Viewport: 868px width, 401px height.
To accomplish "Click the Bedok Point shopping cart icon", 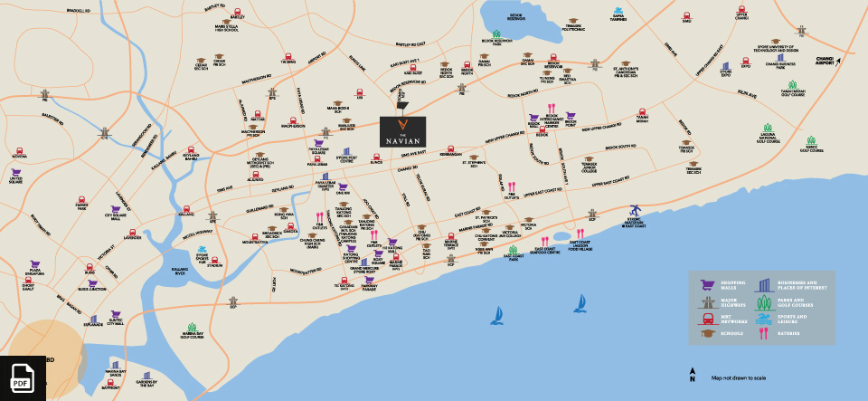I will [x=571, y=115].
